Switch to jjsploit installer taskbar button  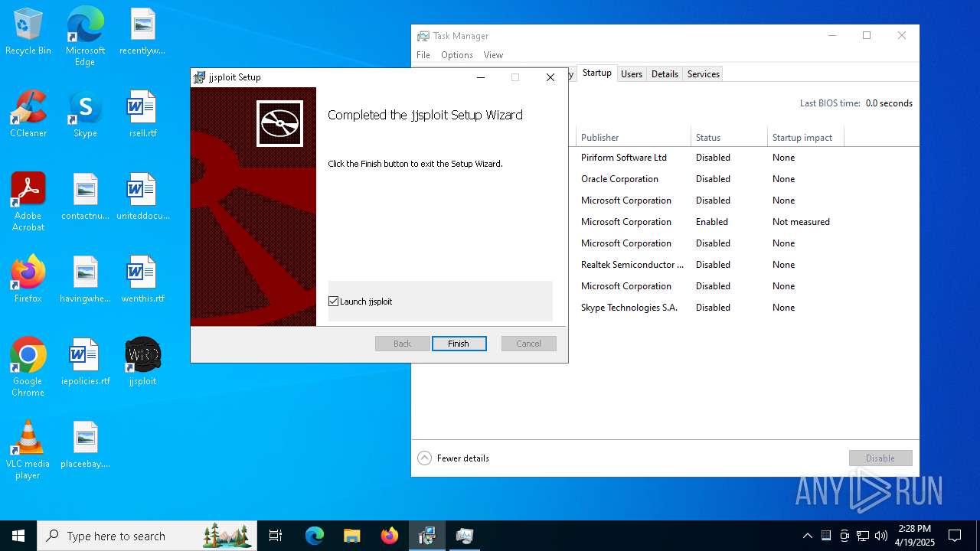pyautogui.click(x=426, y=536)
